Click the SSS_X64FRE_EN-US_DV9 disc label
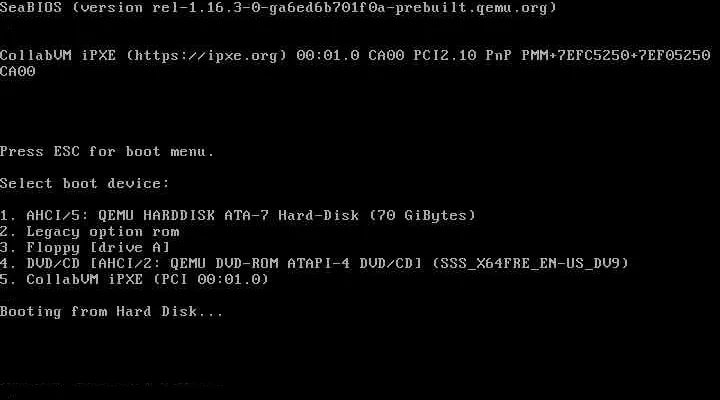This screenshot has height=400, width=720. coord(530,264)
